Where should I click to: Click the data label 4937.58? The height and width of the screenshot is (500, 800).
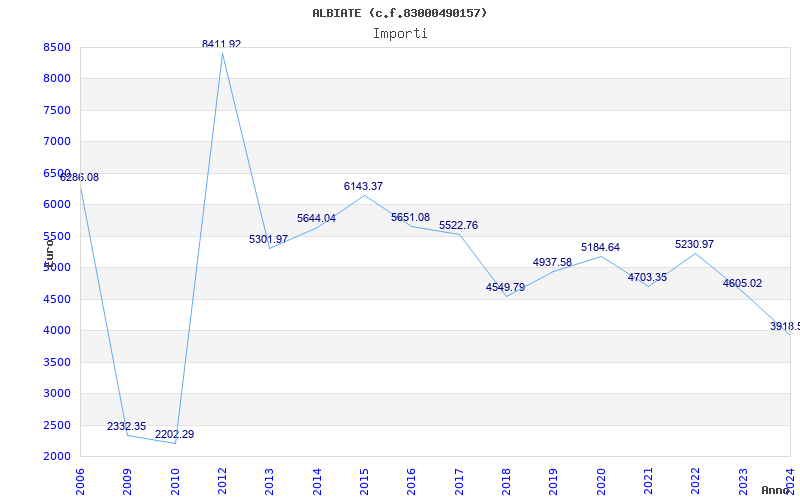[x=552, y=262]
